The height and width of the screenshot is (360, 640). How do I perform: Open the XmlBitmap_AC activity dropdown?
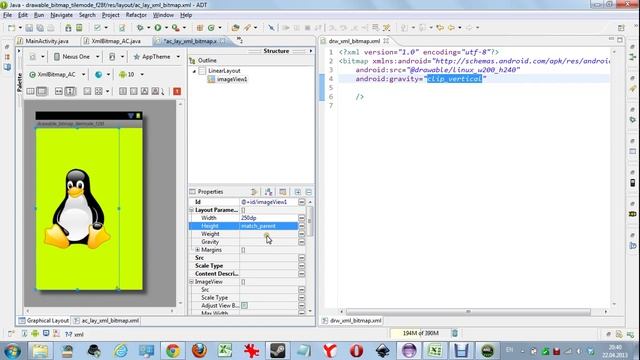click(x=57, y=75)
